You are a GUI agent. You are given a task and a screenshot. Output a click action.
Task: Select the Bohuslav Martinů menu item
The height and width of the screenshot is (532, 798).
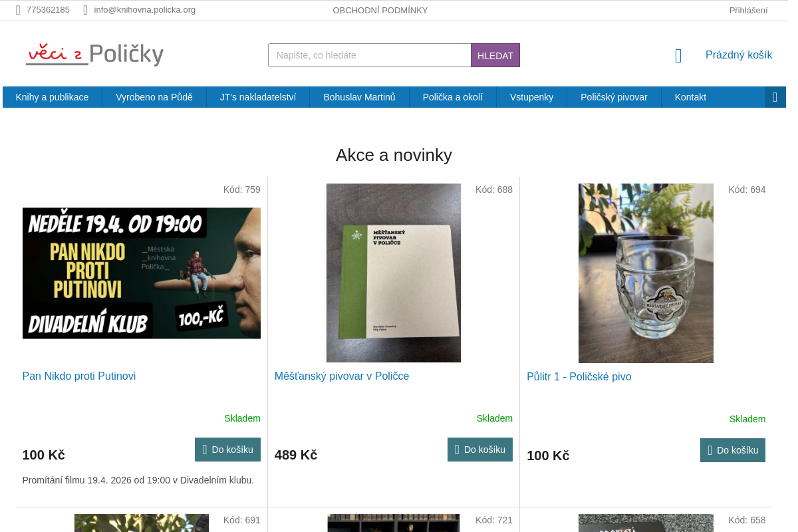pos(359,97)
